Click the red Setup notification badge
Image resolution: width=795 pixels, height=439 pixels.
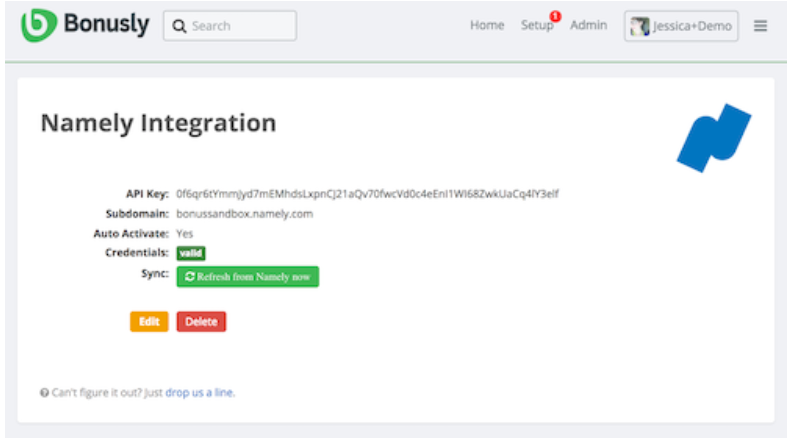(556, 17)
